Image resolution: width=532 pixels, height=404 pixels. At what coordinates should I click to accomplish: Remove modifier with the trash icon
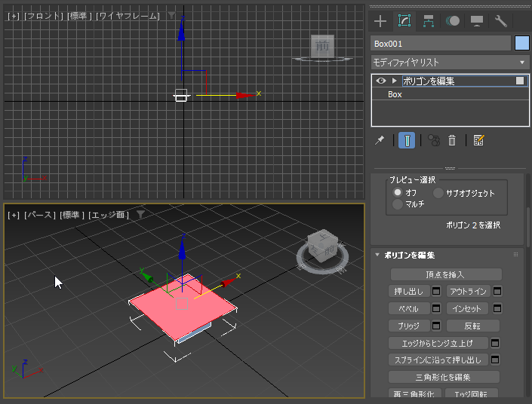[452, 140]
